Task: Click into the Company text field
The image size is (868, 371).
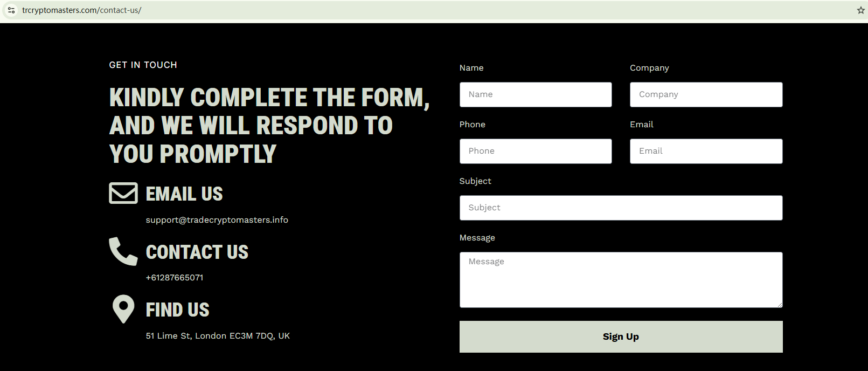Action: pyautogui.click(x=706, y=95)
